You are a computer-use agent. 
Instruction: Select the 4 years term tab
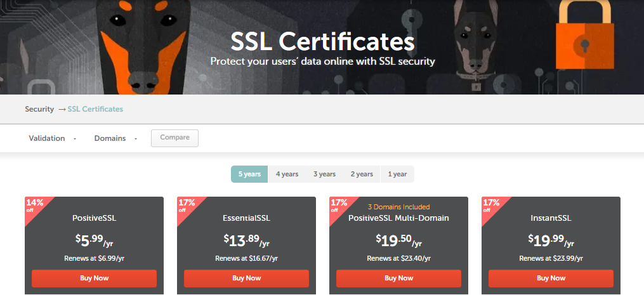tap(287, 174)
